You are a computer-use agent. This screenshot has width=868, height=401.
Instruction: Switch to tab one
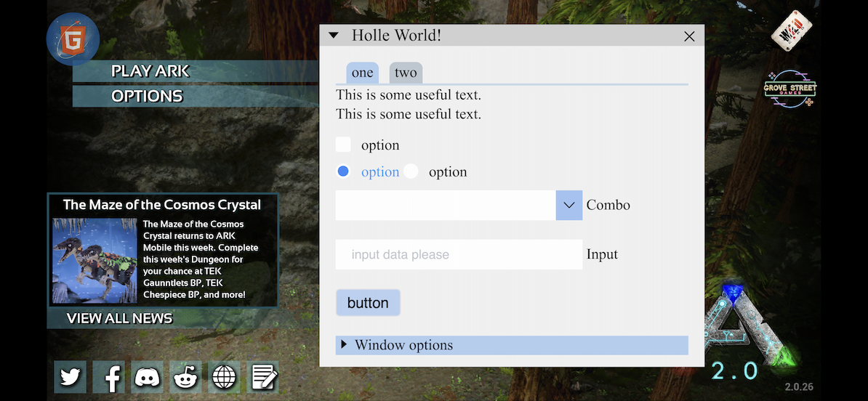(363, 73)
